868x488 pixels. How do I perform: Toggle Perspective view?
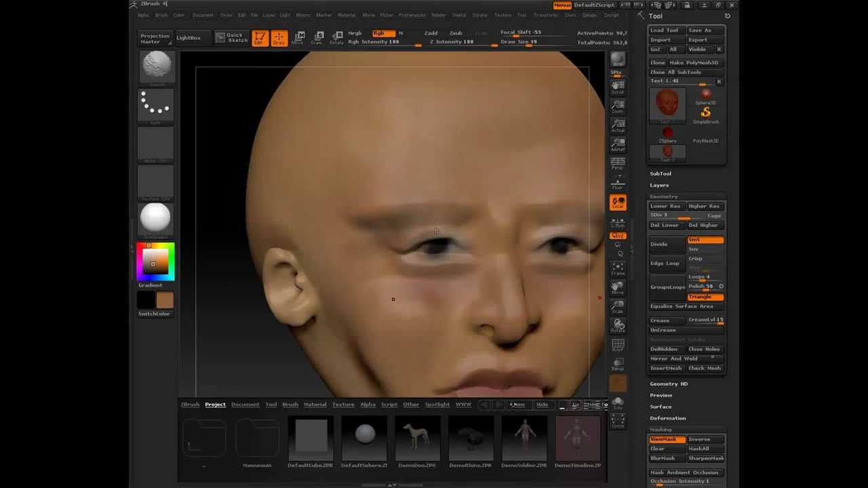[618, 163]
